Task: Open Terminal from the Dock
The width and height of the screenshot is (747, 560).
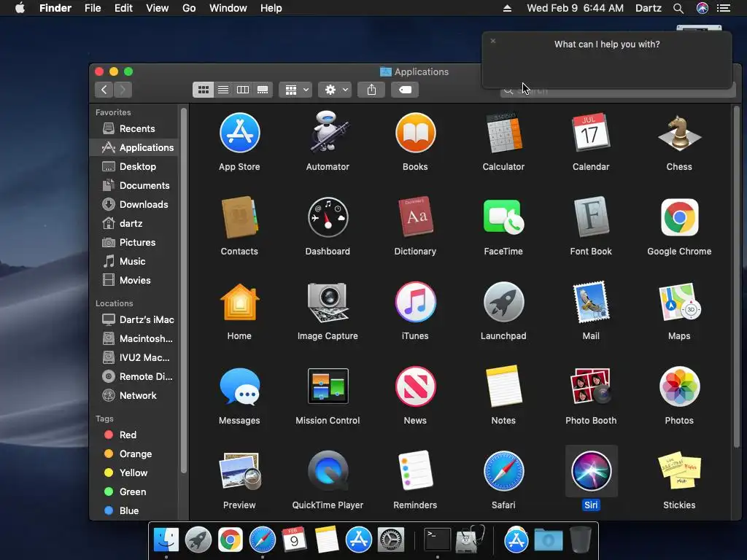Action: click(x=438, y=540)
